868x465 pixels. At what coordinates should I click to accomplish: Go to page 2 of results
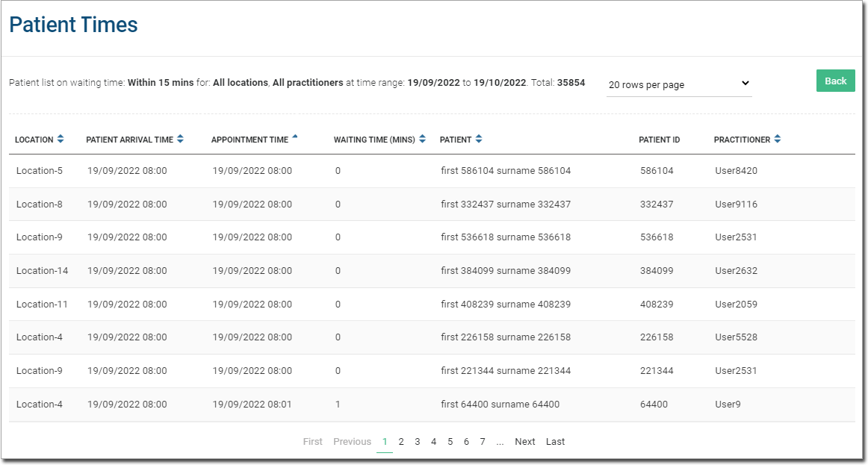401,442
